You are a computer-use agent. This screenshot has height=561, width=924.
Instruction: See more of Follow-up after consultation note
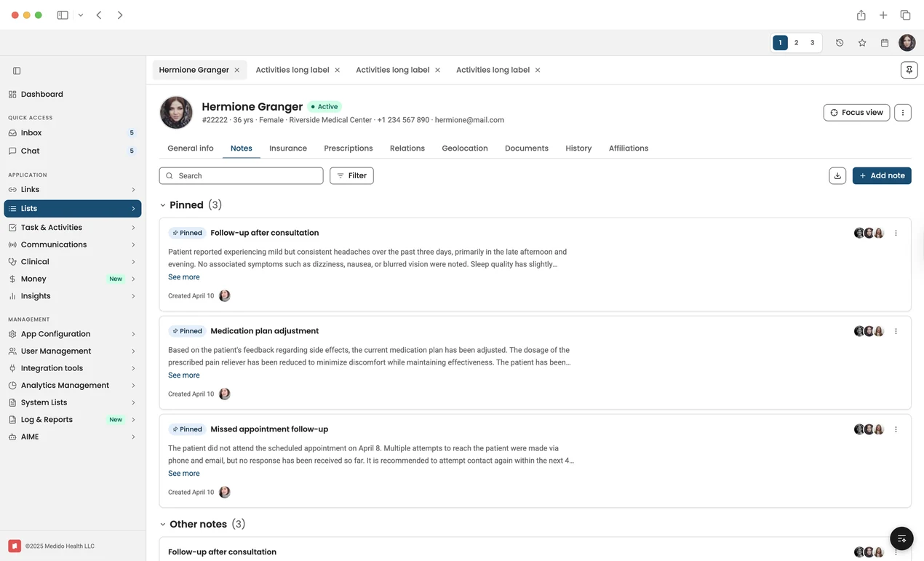(184, 277)
